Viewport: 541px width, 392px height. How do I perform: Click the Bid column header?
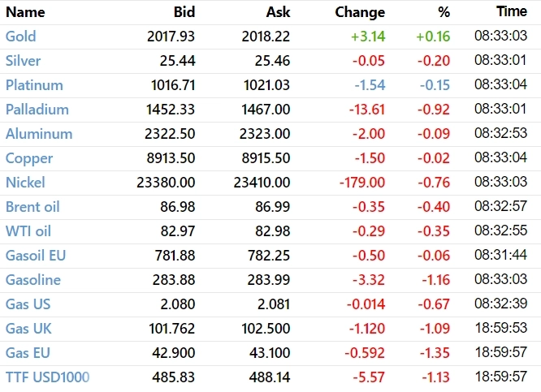click(184, 12)
